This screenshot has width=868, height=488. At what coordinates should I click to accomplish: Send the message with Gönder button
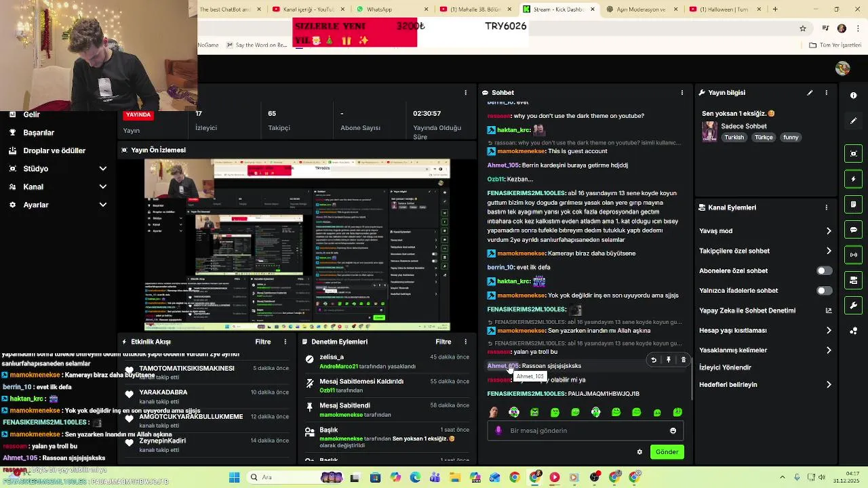(x=667, y=452)
